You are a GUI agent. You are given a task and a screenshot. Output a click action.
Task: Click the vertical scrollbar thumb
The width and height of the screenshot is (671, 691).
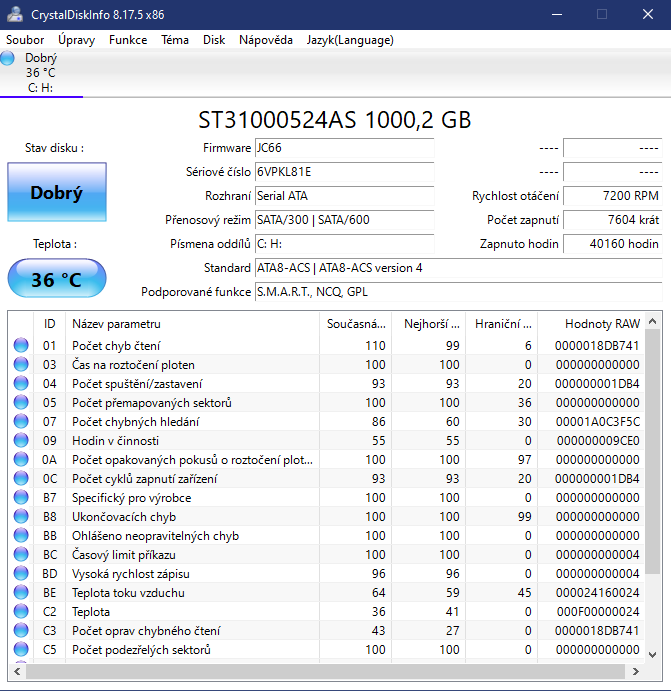tap(653, 452)
